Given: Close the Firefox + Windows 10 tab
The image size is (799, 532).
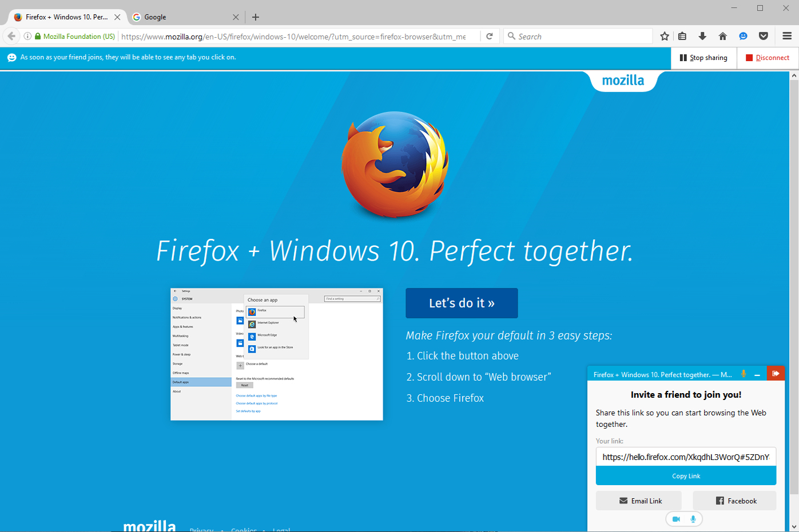Looking at the screenshot, I should (117, 17).
